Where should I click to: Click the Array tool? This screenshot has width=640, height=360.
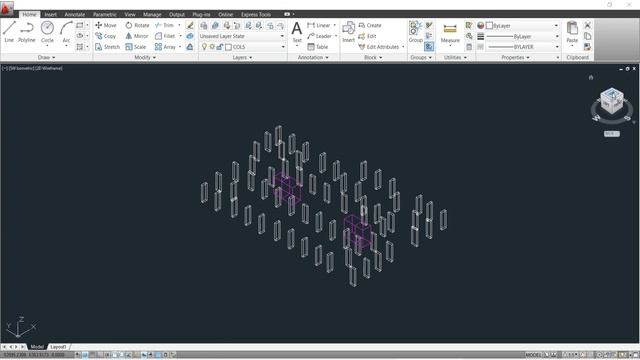pyautogui.click(x=165, y=47)
